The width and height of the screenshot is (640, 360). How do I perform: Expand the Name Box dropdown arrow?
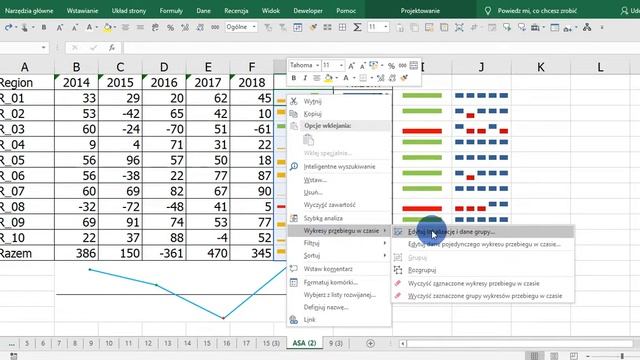pos(43,48)
